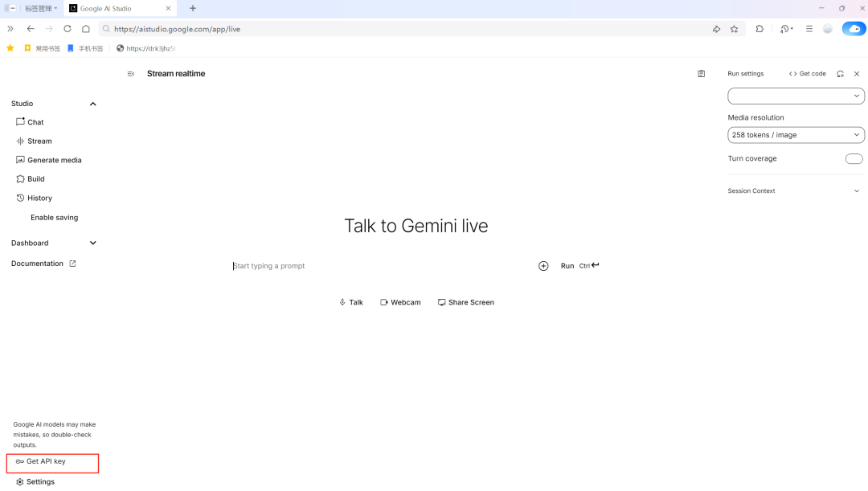Image resolution: width=868 pixels, height=491 pixels.
Task: Close the Run settings panel
Action: pos(857,74)
